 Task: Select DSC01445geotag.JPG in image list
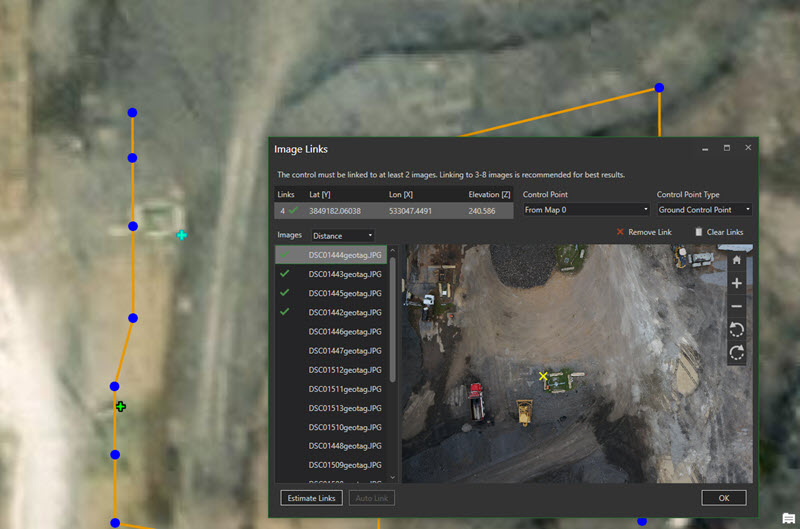tap(331, 293)
